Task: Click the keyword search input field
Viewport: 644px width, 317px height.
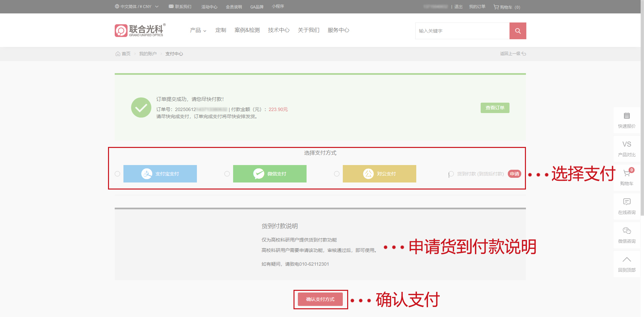Action: 462,31
